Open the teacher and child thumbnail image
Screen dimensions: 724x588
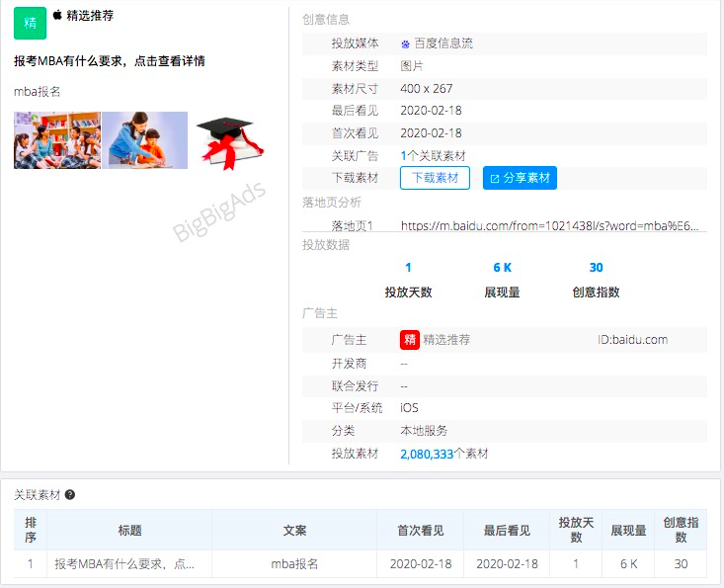coord(144,140)
